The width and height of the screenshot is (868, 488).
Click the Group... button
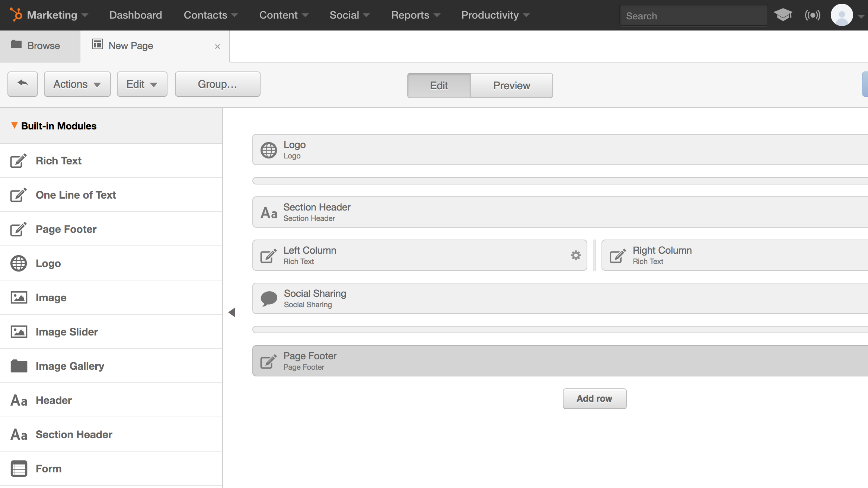click(x=217, y=84)
